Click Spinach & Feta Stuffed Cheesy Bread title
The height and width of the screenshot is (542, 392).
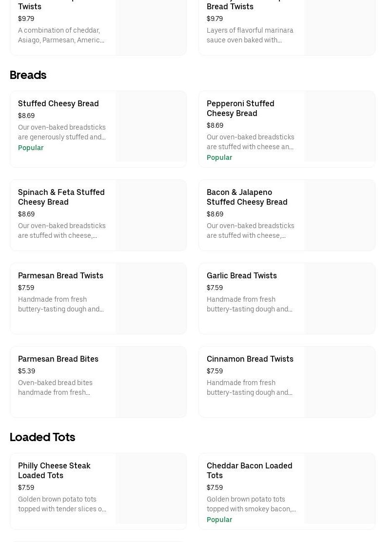point(61,197)
